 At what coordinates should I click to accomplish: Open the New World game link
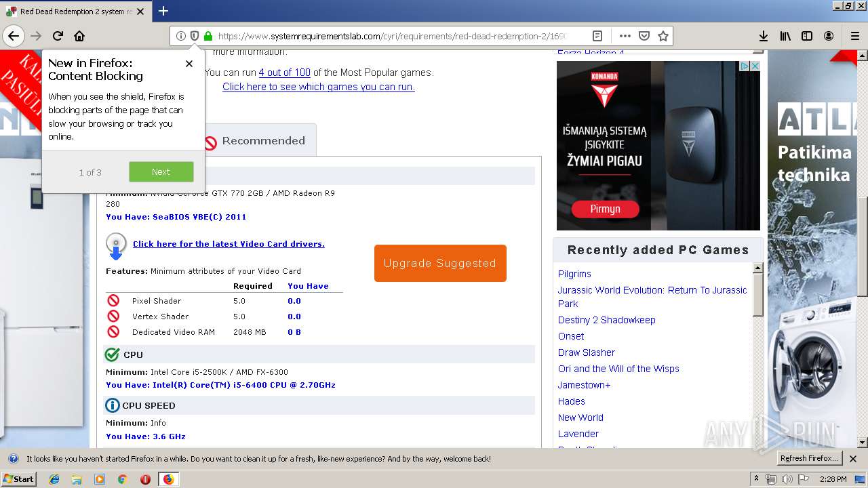[x=580, y=418]
